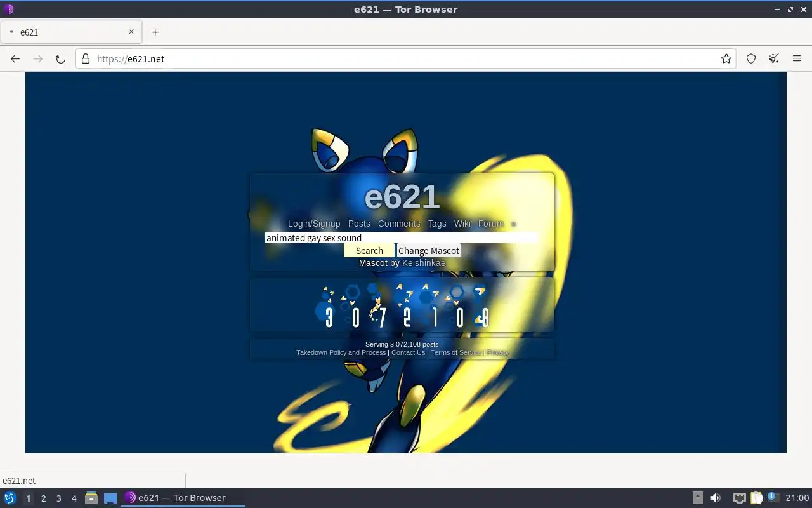Switch to workspace 4
This screenshot has width=812, height=508.
point(74,498)
